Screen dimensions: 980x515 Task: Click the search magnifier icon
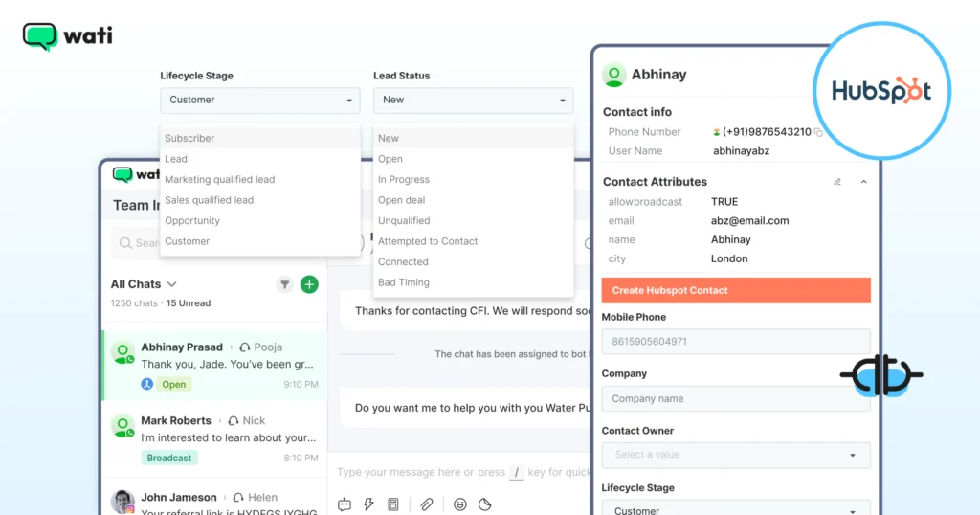[125, 242]
